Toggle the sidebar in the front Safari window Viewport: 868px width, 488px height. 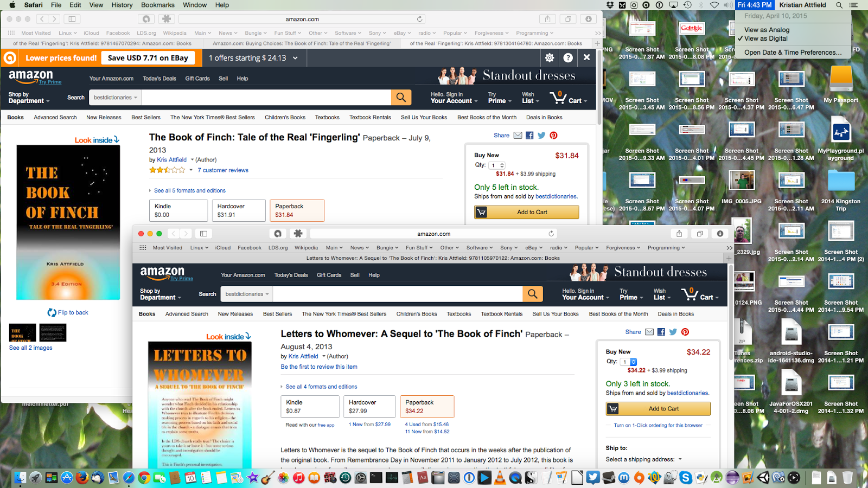[x=203, y=234]
